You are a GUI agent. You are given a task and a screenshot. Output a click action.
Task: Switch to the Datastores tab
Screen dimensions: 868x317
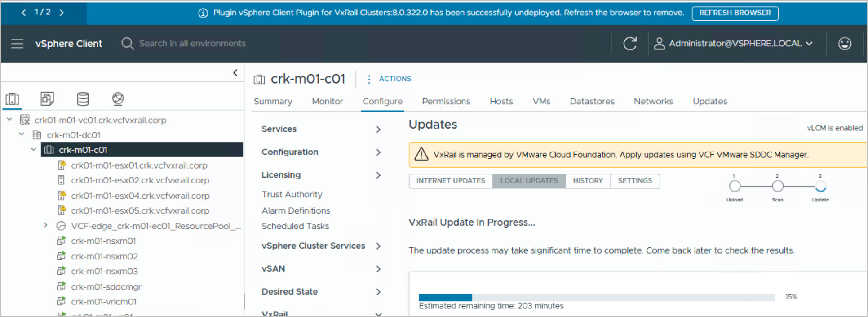pos(592,102)
